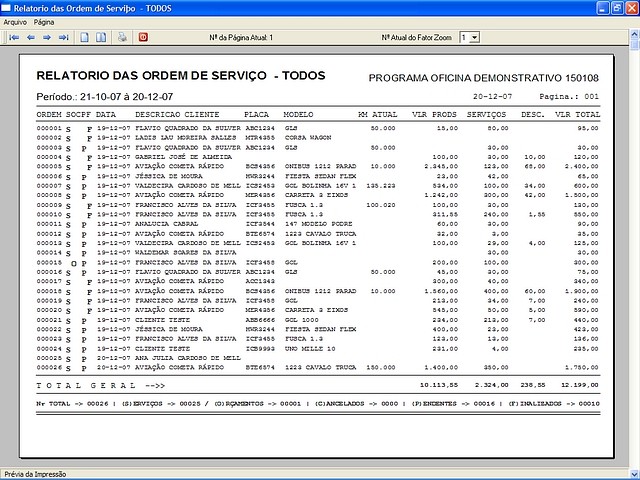Click the PLACA column header
640x480 pixels.
point(256,115)
